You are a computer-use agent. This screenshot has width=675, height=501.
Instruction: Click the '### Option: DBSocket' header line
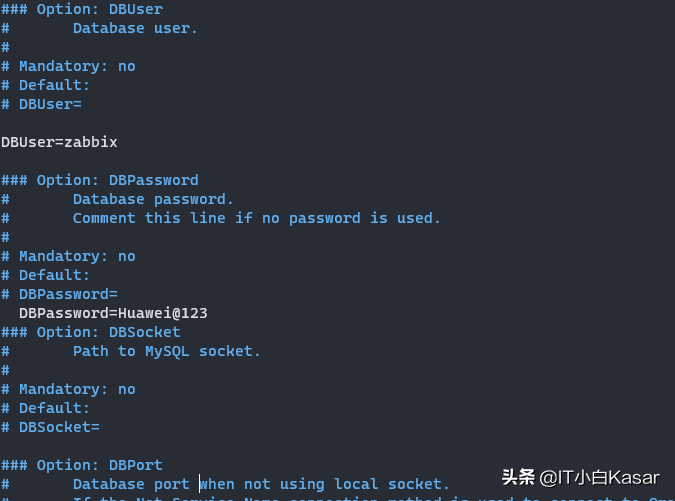91,332
